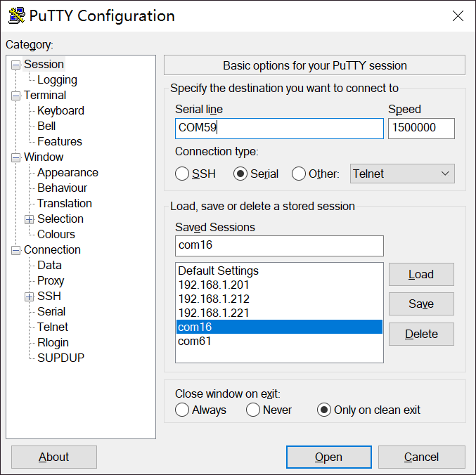Select Session category in tree
This screenshot has height=475, width=476.
pos(44,65)
